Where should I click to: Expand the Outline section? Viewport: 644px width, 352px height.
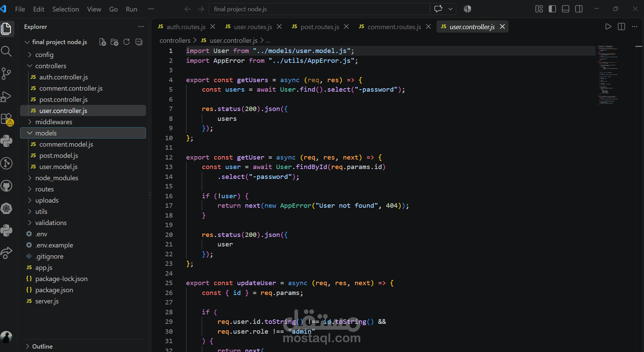pos(83,346)
